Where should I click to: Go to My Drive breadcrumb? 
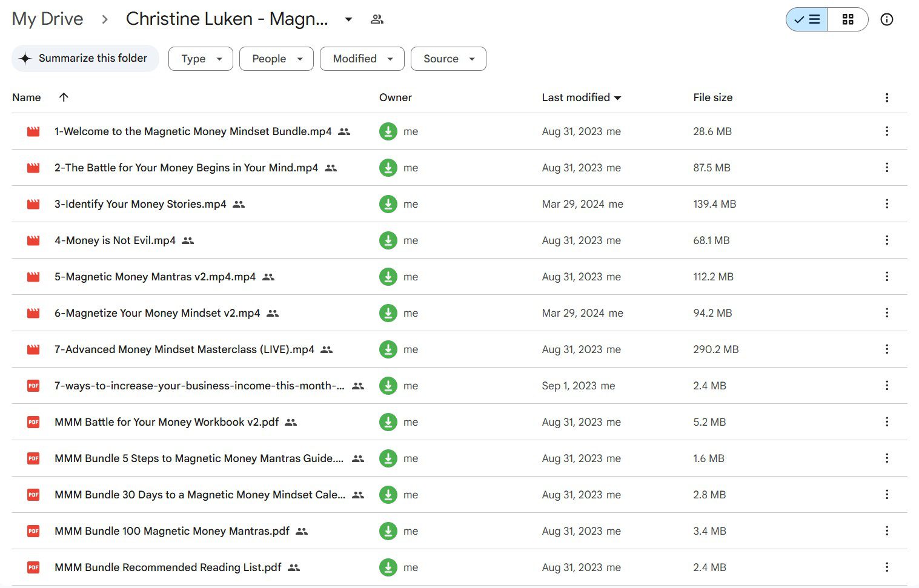[47, 19]
